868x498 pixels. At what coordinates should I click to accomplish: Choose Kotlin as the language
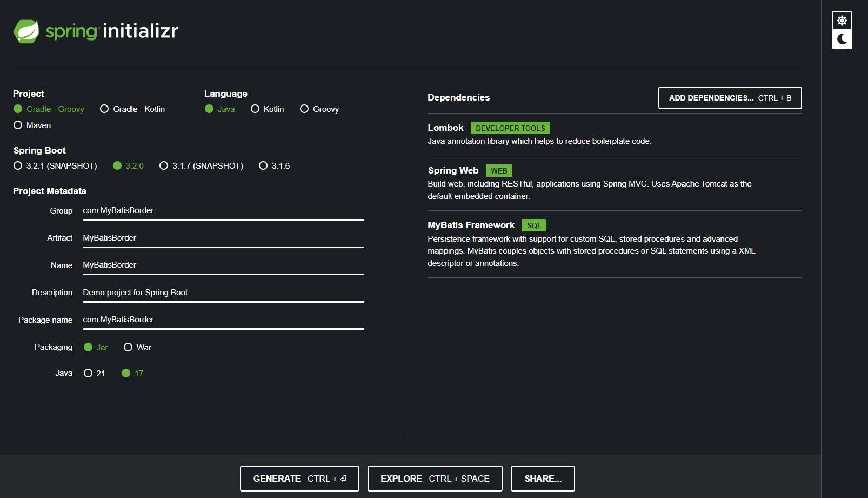pos(268,109)
